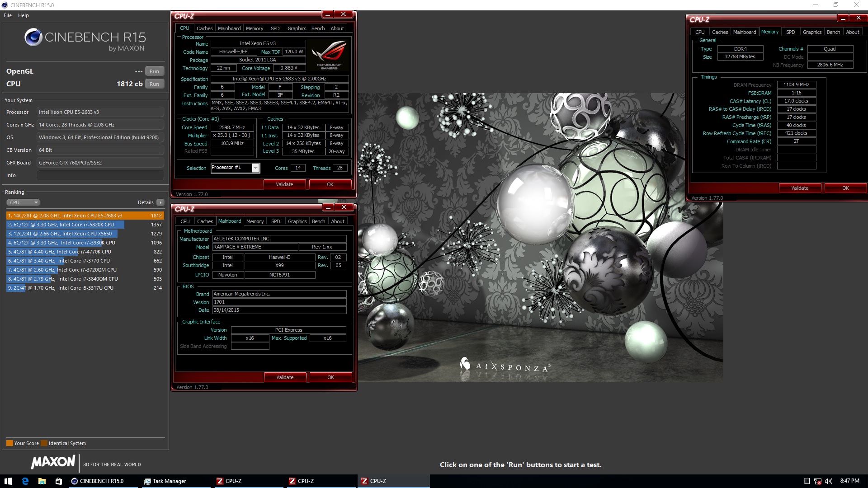
Task: Click the 8:47 PM taskbar clock
Action: pyautogui.click(x=849, y=481)
